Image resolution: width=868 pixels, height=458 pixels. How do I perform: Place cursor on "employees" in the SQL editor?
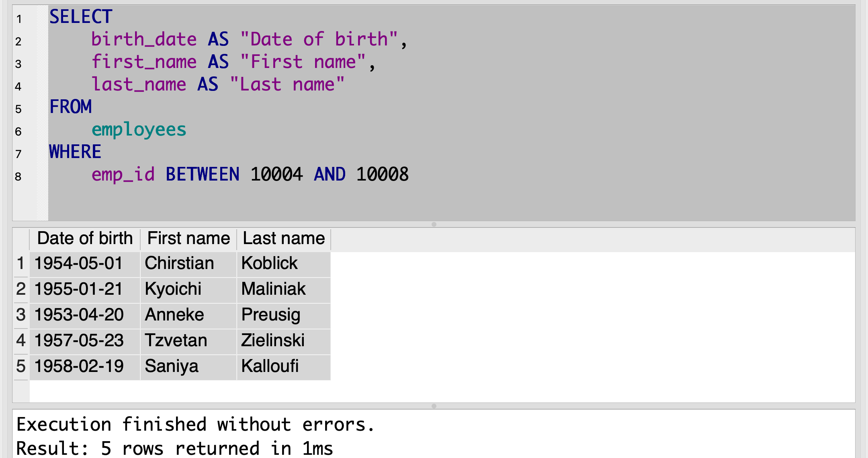pyautogui.click(x=139, y=129)
